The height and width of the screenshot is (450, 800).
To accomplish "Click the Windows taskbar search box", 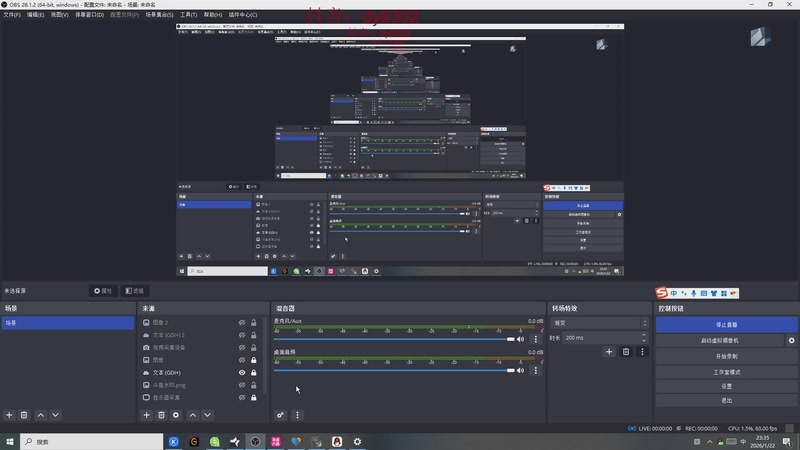I will [x=92, y=441].
